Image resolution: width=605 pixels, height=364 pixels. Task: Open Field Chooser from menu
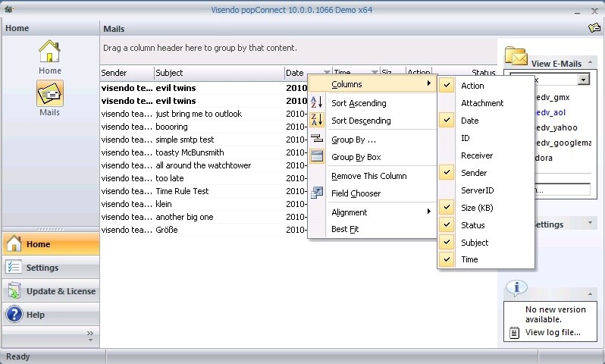tap(356, 193)
